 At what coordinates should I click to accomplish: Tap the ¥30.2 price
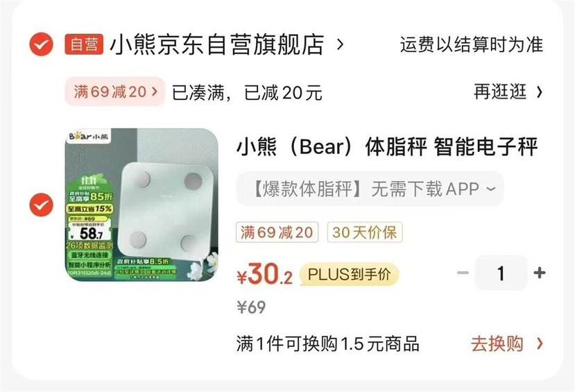[264, 275]
